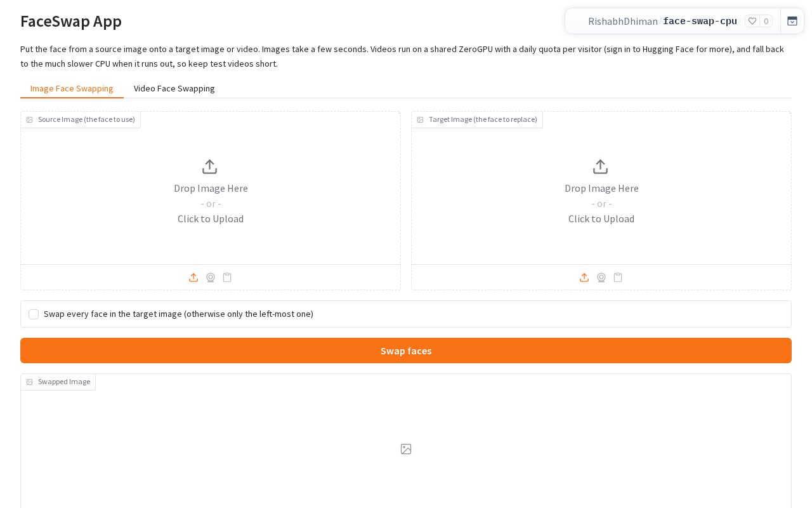Click the Source Image label text
812x508 pixels.
86,119
